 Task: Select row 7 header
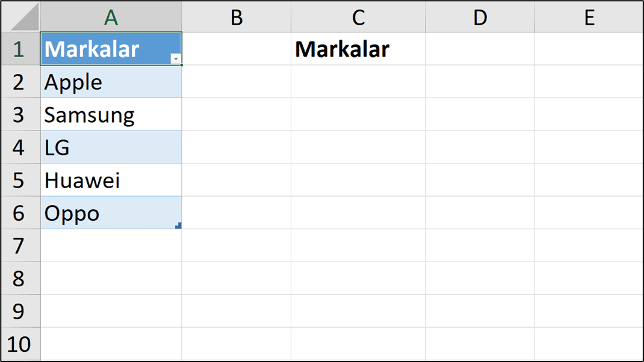coord(20,245)
